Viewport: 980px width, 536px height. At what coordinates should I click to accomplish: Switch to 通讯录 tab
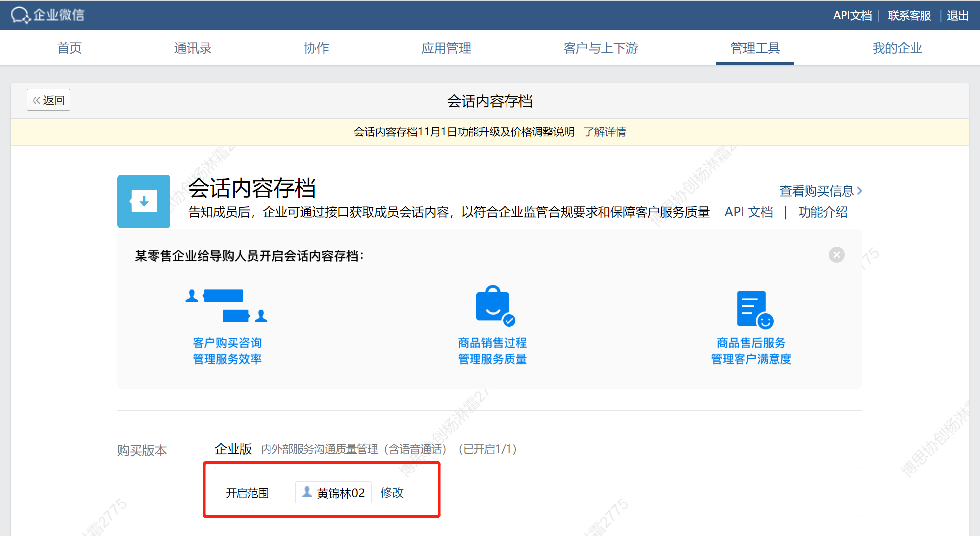pos(193,48)
